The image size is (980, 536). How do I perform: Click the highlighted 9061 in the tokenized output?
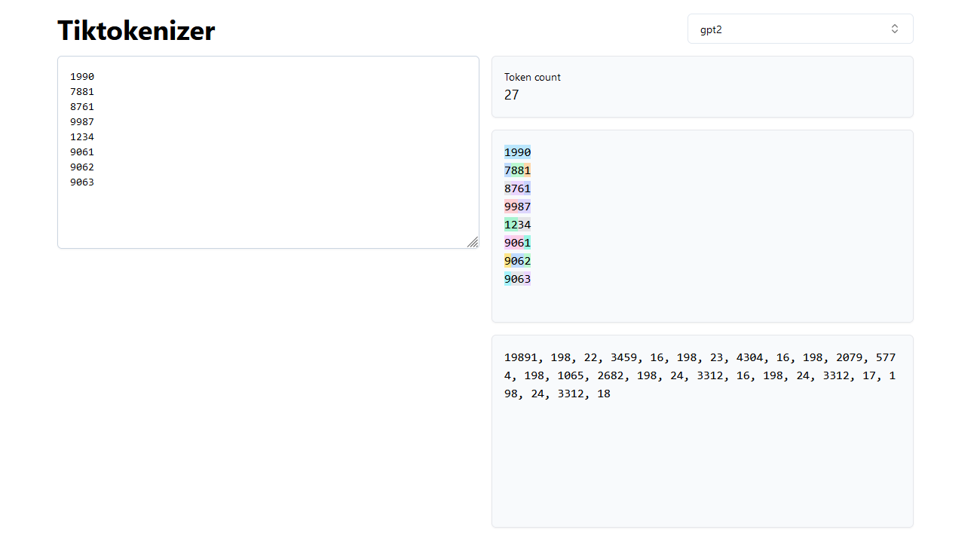click(517, 243)
